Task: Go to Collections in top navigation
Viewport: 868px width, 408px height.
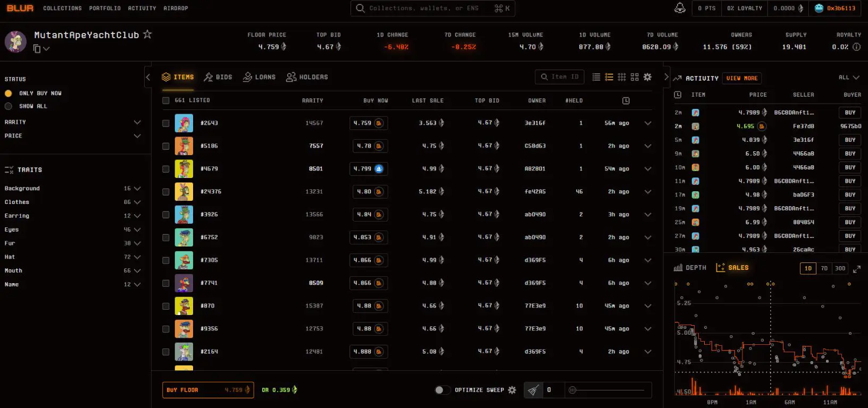Action: [x=62, y=8]
